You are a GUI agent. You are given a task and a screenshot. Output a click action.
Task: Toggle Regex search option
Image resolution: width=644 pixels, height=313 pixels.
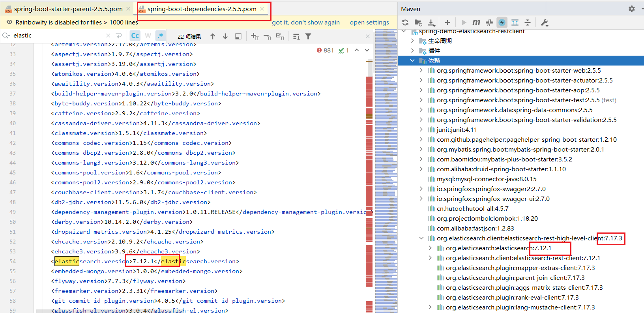coord(161,36)
